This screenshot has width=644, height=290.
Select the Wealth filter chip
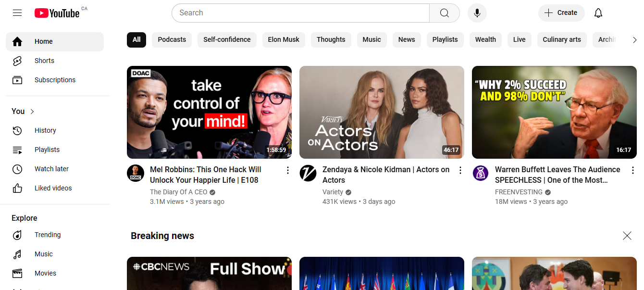[485, 40]
